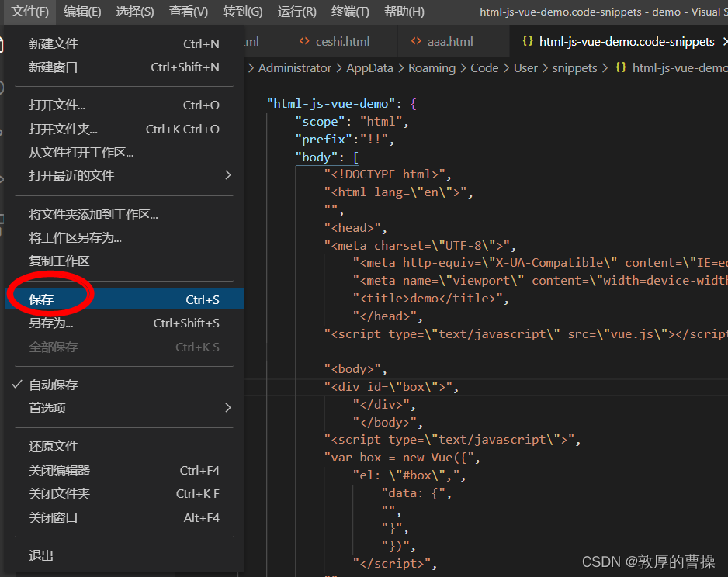The height and width of the screenshot is (577, 728).
Task: Click the "var box = new Vue({" line
Action: (x=402, y=458)
